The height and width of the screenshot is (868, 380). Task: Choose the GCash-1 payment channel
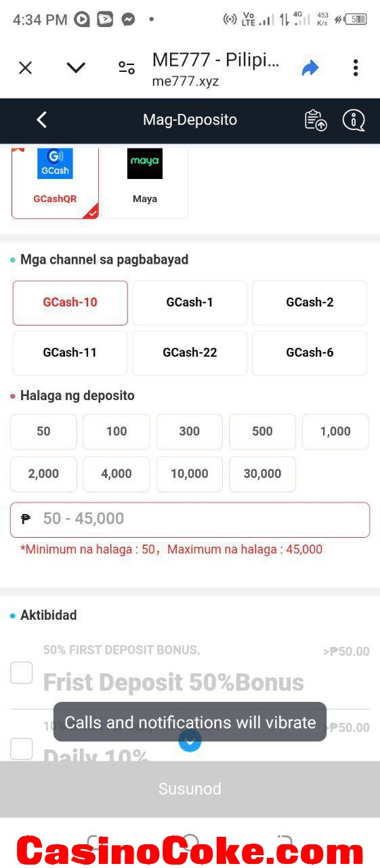pos(190,302)
